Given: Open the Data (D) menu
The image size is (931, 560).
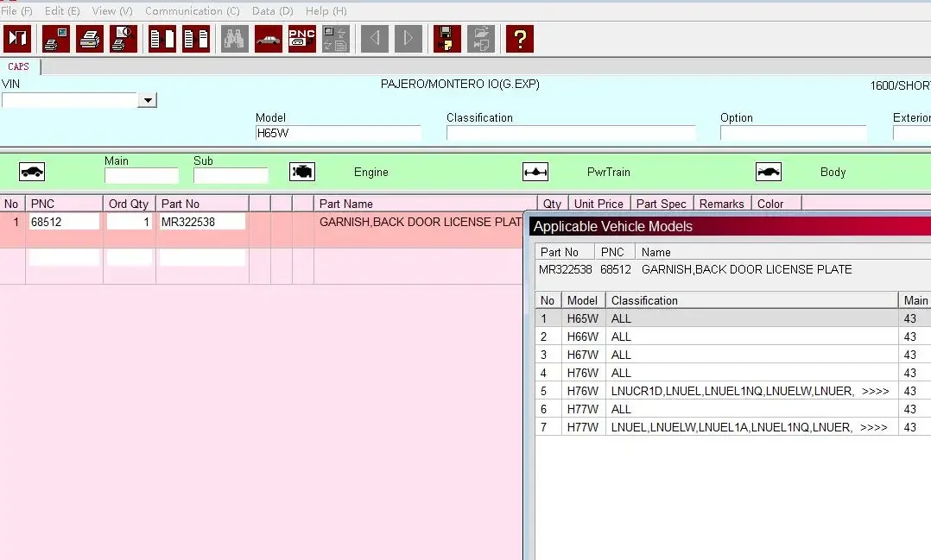Looking at the screenshot, I should point(273,10).
